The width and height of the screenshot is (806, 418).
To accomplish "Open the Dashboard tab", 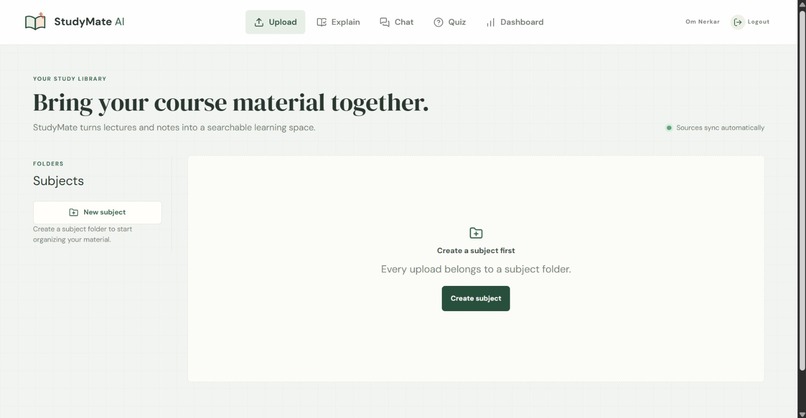I will tap(515, 22).
